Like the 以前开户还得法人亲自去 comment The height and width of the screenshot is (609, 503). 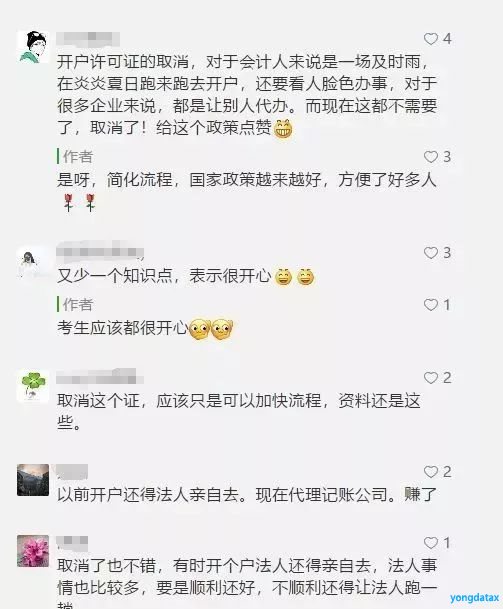430,472
